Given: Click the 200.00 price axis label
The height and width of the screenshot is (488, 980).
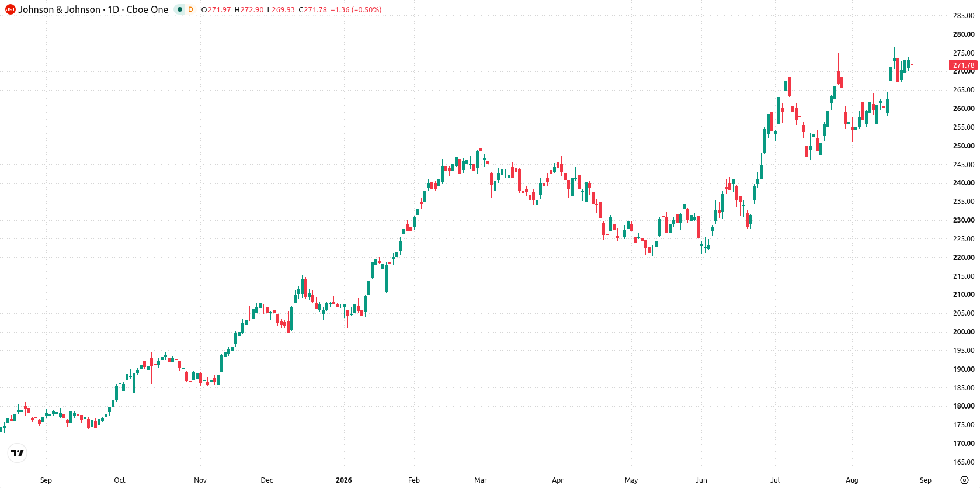Looking at the screenshot, I should [x=964, y=332].
